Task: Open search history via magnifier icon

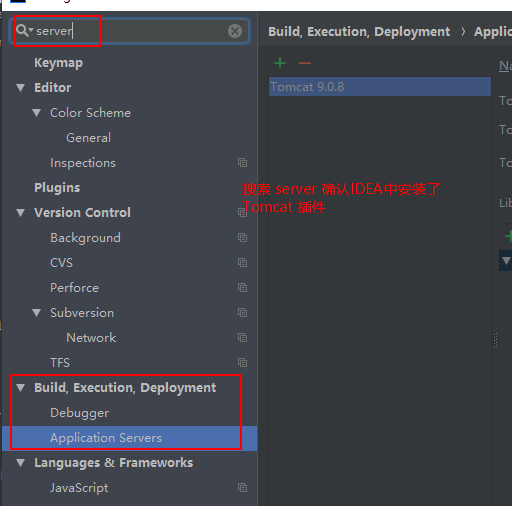Action: click(x=24, y=30)
